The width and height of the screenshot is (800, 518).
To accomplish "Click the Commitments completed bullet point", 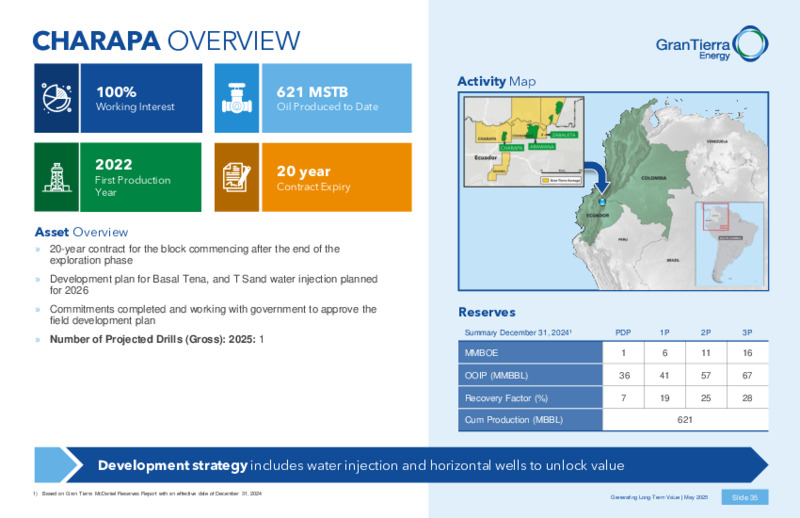I will (x=213, y=315).
